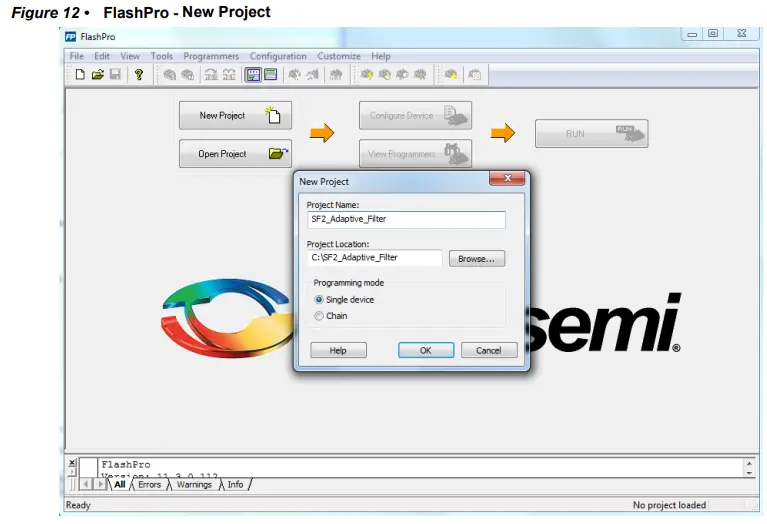Click the Configure Device button

tap(415, 115)
